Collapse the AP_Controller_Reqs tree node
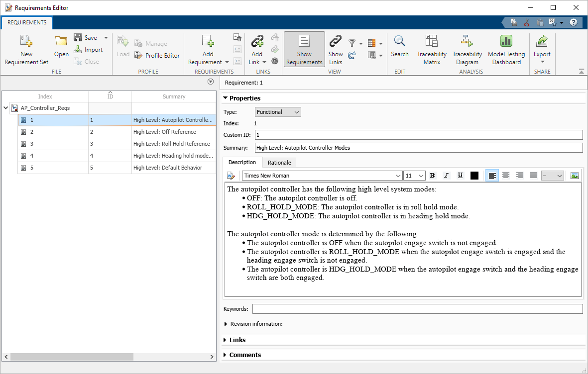 [5, 108]
